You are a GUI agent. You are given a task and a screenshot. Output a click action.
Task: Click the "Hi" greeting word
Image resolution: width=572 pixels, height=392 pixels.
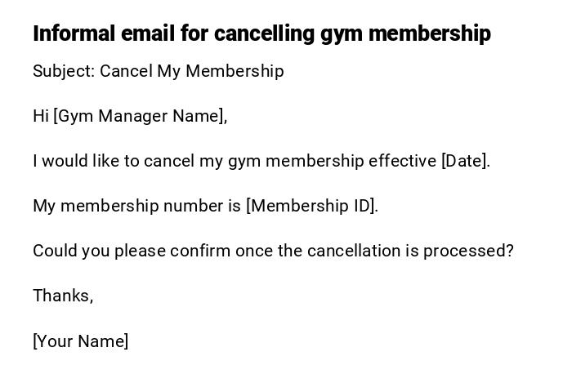(x=41, y=116)
